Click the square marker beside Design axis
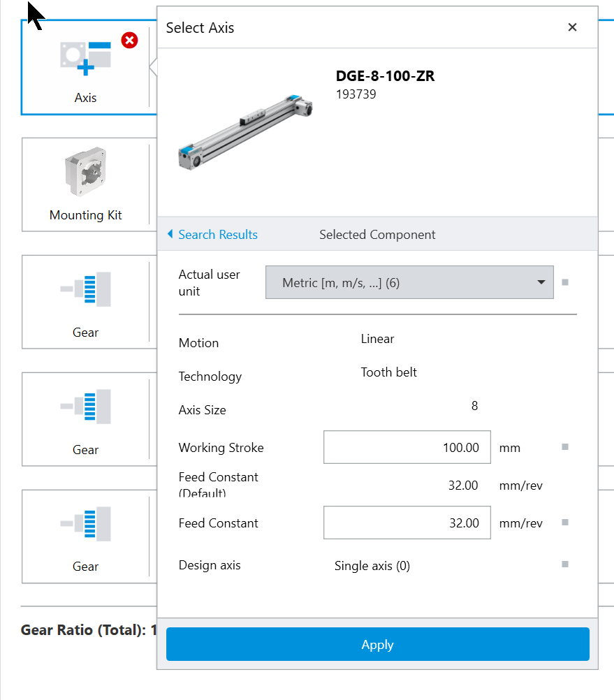Image resolution: width=614 pixels, height=700 pixels. tap(565, 564)
